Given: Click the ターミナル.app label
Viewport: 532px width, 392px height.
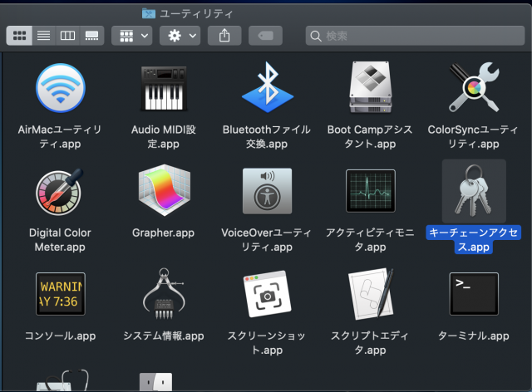Looking at the screenshot, I should click(474, 336).
